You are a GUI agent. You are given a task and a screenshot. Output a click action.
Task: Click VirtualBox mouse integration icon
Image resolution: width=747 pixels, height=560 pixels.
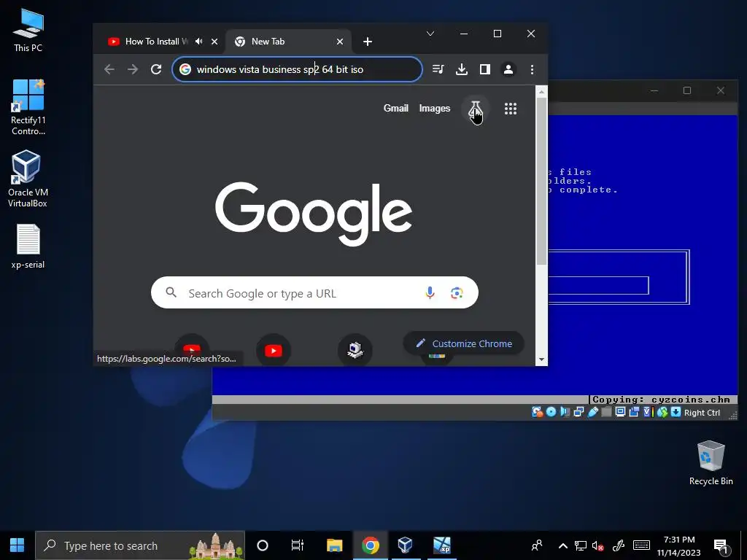coord(662,413)
